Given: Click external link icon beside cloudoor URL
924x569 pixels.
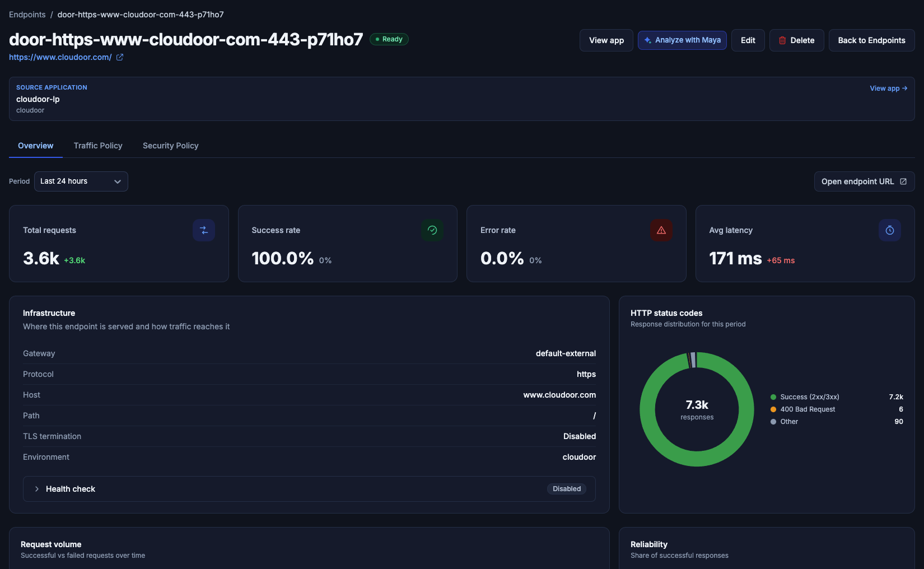Looking at the screenshot, I should tap(120, 57).
